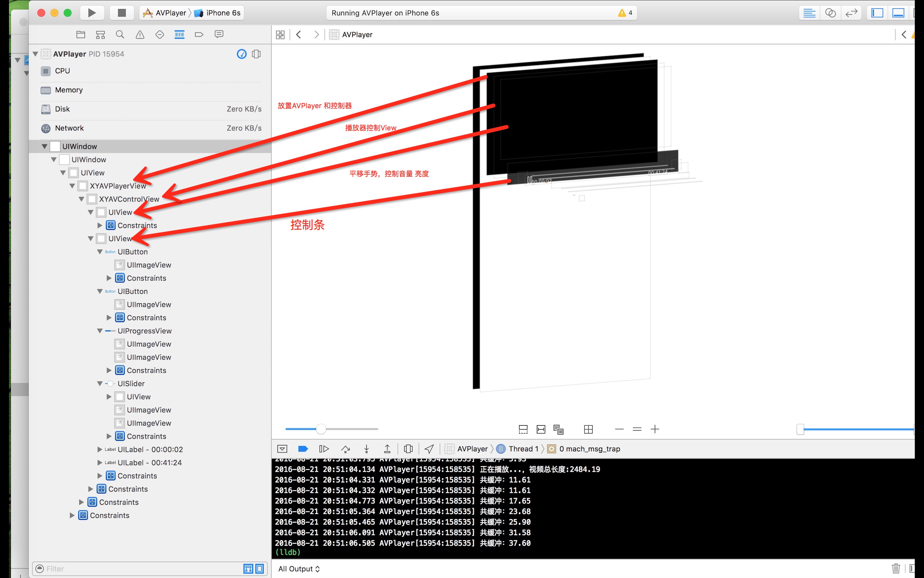The height and width of the screenshot is (578, 924).
Task: Select the Memory gauge row
Action: click(151, 90)
